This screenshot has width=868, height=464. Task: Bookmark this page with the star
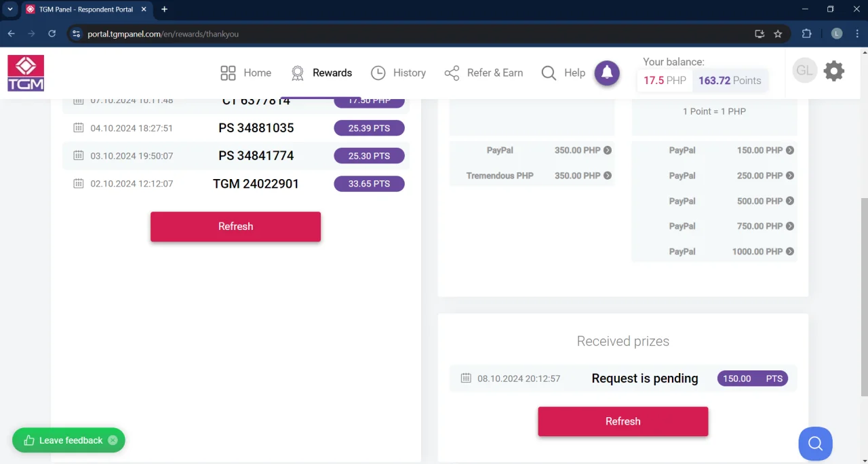[x=778, y=34]
